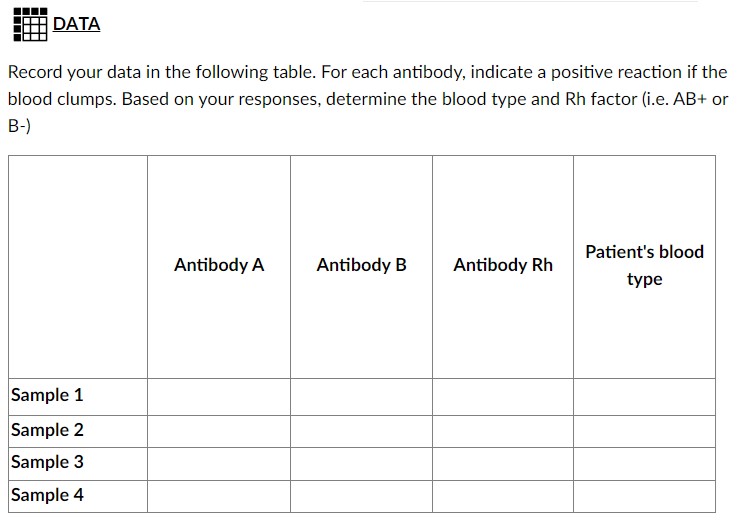The image size is (741, 530).
Task: Select Sample 2 Antibody B cell
Action: pos(362,431)
